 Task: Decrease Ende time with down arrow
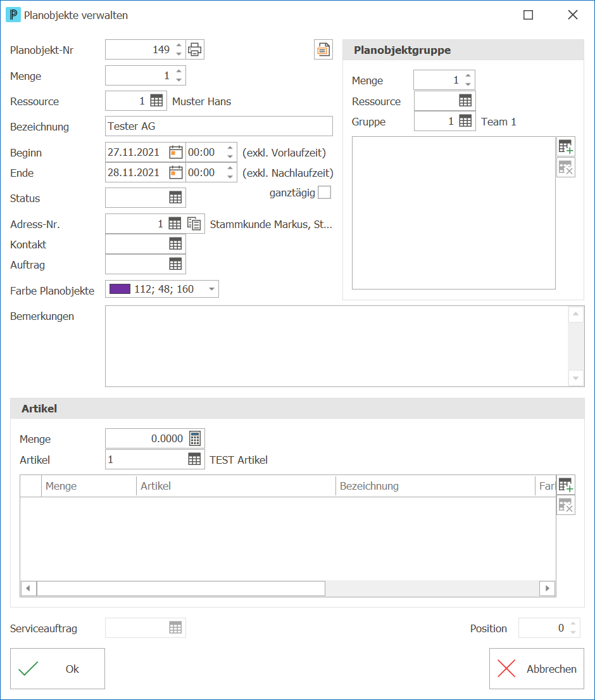click(x=230, y=177)
